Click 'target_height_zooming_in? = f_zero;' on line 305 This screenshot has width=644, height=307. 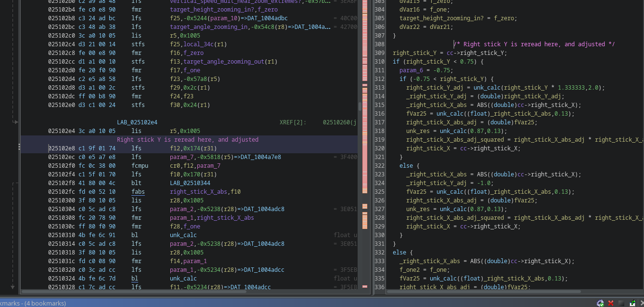pos(458,18)
